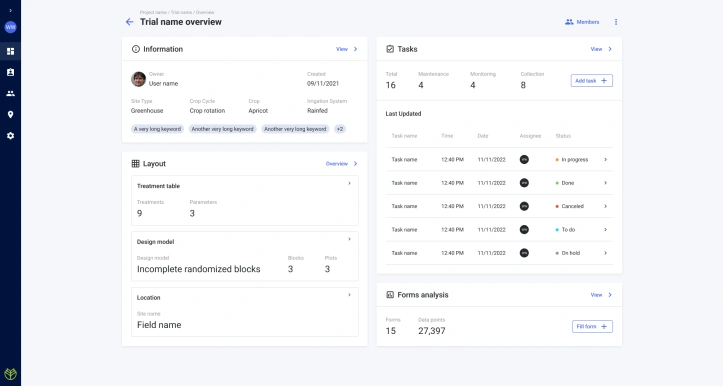723x386 pixels.
Task: Open the people group icon in sidebar
Action: pos(10,94)
